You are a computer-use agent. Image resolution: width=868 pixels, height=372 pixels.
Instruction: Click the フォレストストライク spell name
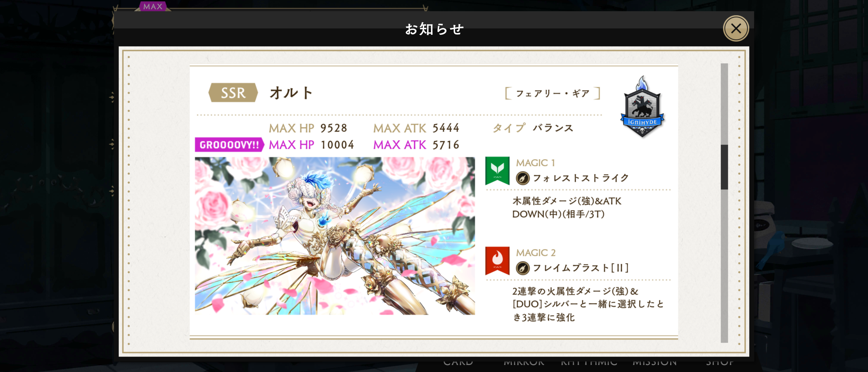point(581,178)
